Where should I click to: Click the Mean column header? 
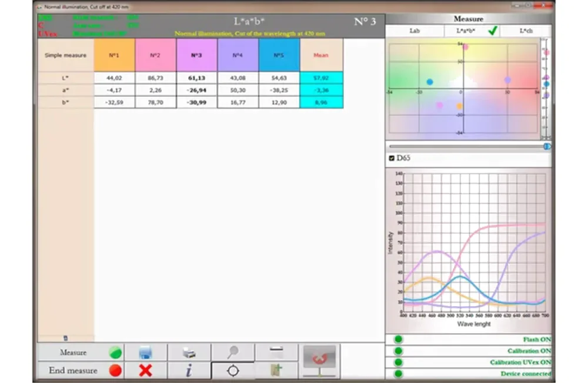coord(321,55)
